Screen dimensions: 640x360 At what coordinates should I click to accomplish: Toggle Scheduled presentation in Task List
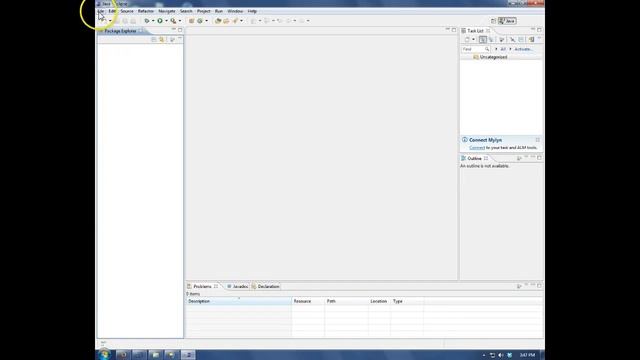[491, 40]
